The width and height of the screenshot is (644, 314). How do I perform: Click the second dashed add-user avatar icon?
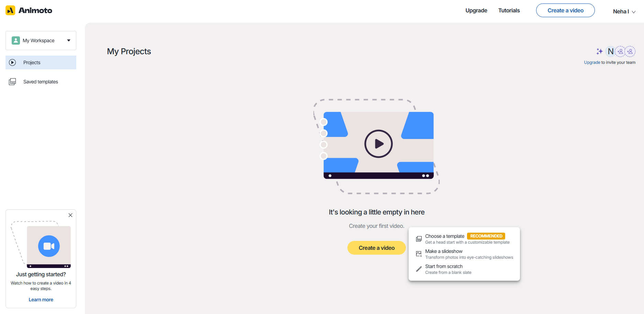(x=631, y=51)
